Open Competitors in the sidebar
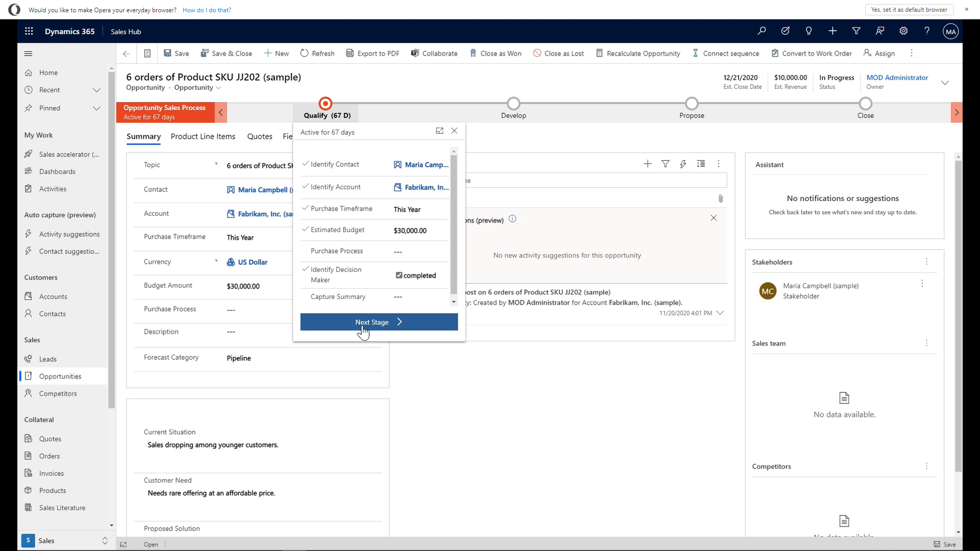 pyautogui.click(x=58, y=394)
